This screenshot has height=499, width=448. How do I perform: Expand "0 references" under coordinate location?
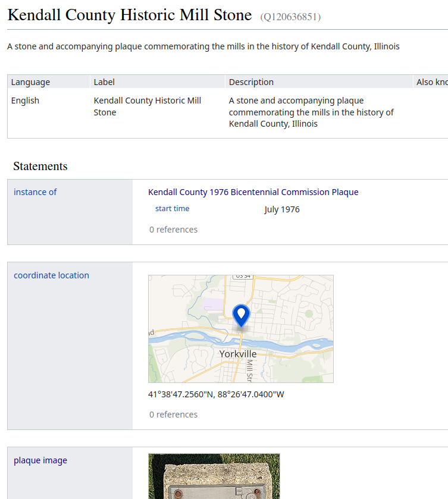pyautogui.click(x=173, y=415)
